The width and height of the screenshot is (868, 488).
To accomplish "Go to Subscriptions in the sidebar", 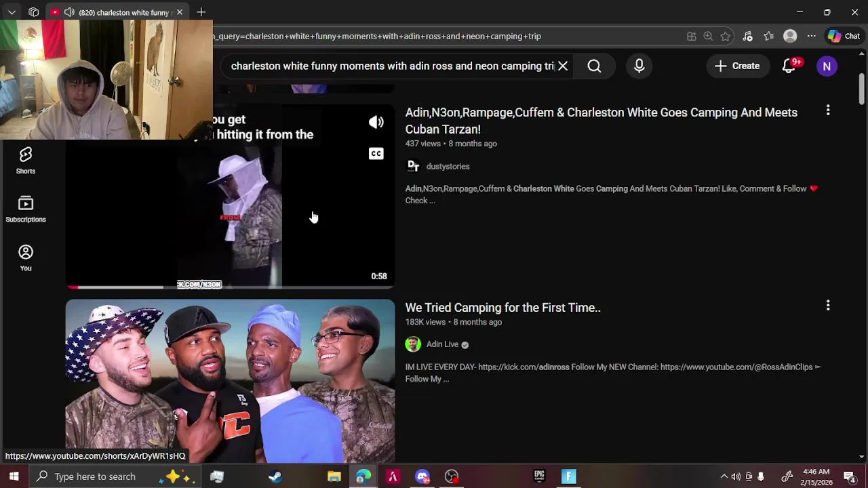I will [x=26, y=209].
